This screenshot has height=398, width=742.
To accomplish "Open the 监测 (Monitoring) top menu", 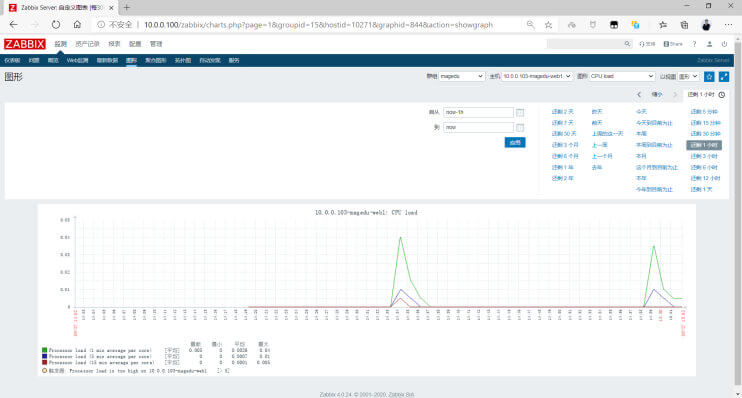I will tap(61, 44).
